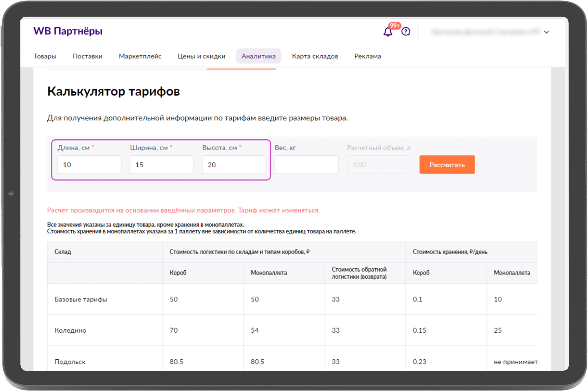Click the Вес, кг input field
Viewport: 588px width, 391px height.
click(307, 165)
